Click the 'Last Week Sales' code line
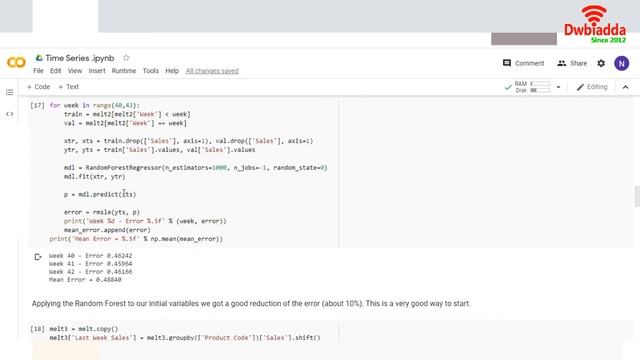This screenshot has height=360, width=640. (185, 338)
